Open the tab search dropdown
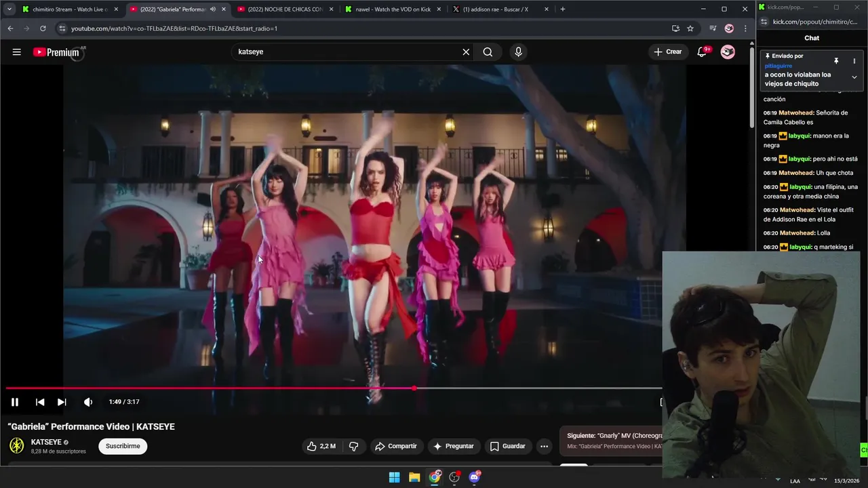Viewport: 868px width, 488px height. (9, 9)
